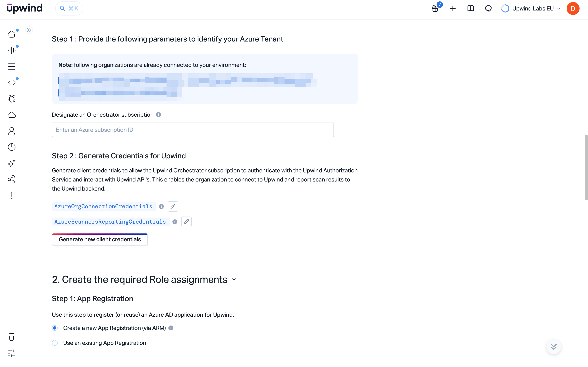Viewport: 588px width, 367px height.
Task: Select Create a new App Registration radio
Action: pyautogui.click(x=55, y=328)
